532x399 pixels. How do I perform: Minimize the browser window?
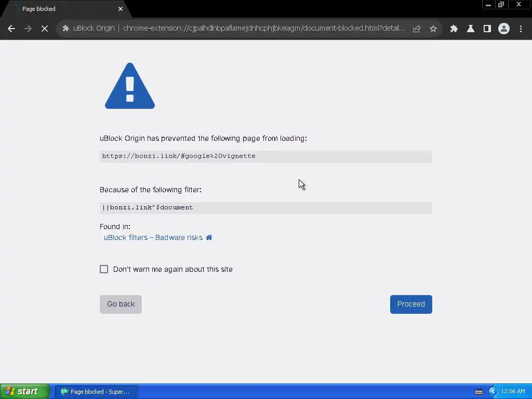(x=488, y=5)
